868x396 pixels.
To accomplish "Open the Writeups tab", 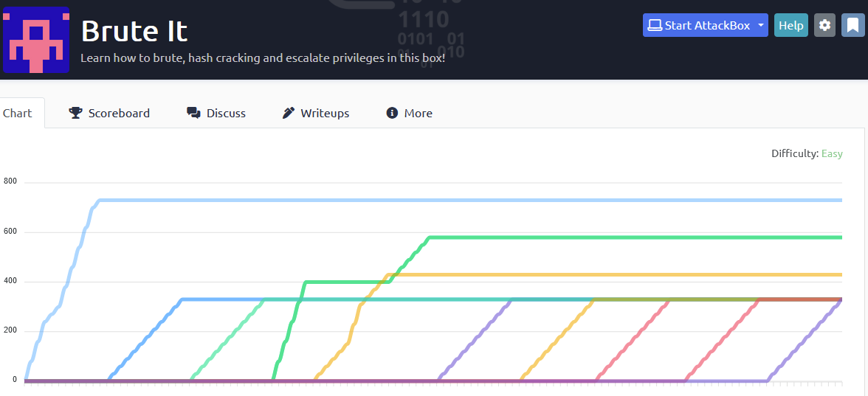I will (x=316, y=114).
